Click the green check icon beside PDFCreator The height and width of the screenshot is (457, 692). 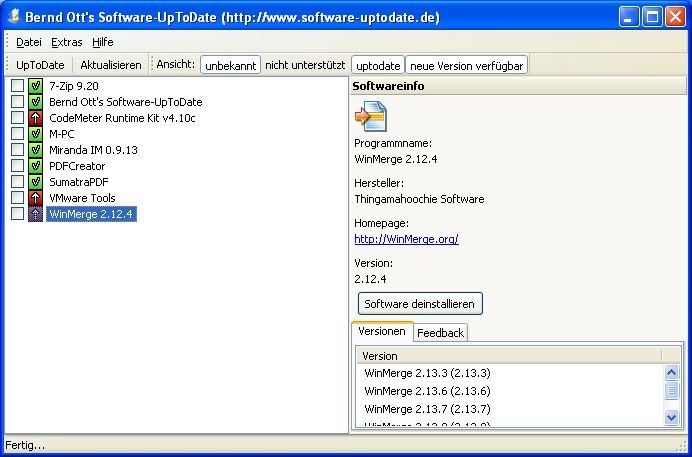[x=35, y=166]
